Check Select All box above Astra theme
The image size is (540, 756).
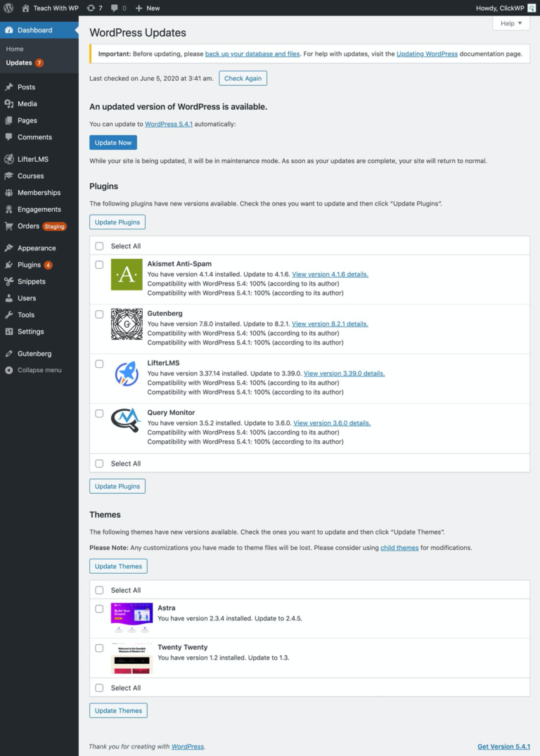99,590
